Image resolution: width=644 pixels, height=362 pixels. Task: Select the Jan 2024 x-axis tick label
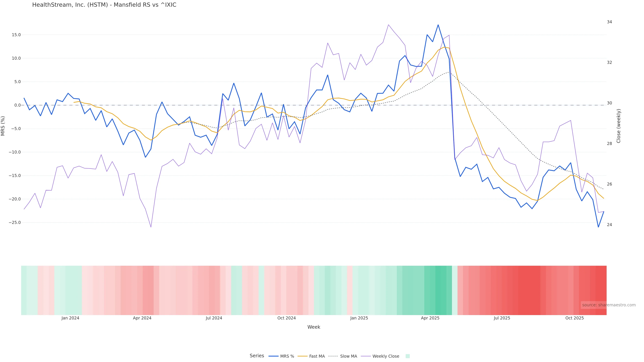(x=70, y=318)
